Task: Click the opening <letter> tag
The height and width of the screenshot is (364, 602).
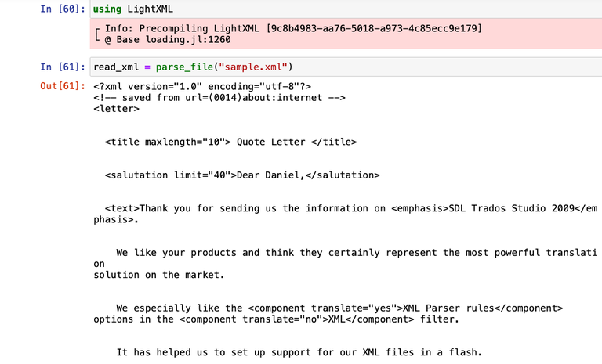Action: coord(116,109)
